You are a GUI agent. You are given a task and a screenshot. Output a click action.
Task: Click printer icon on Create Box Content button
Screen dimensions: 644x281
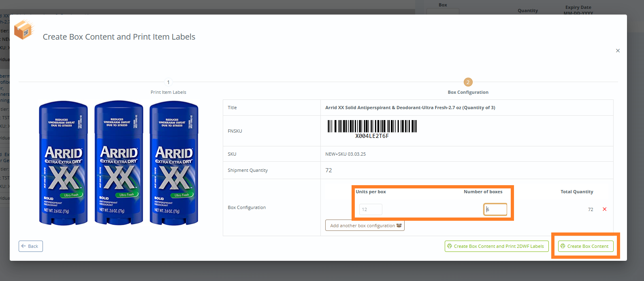563,246
